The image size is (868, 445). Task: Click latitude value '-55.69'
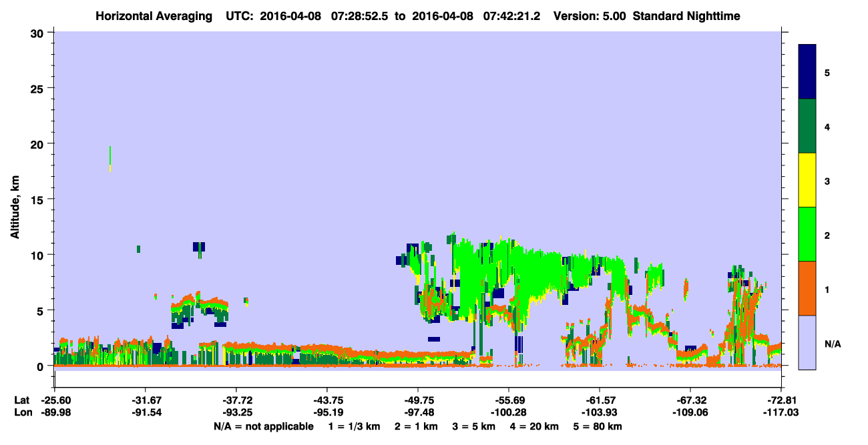point(509,400)
